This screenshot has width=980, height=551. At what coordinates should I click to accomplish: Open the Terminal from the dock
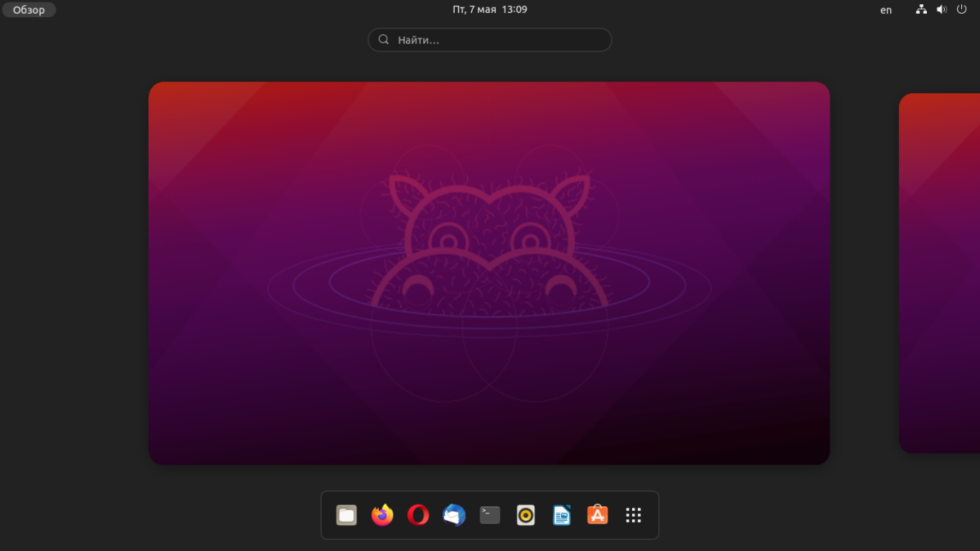[x=490, y=515]
